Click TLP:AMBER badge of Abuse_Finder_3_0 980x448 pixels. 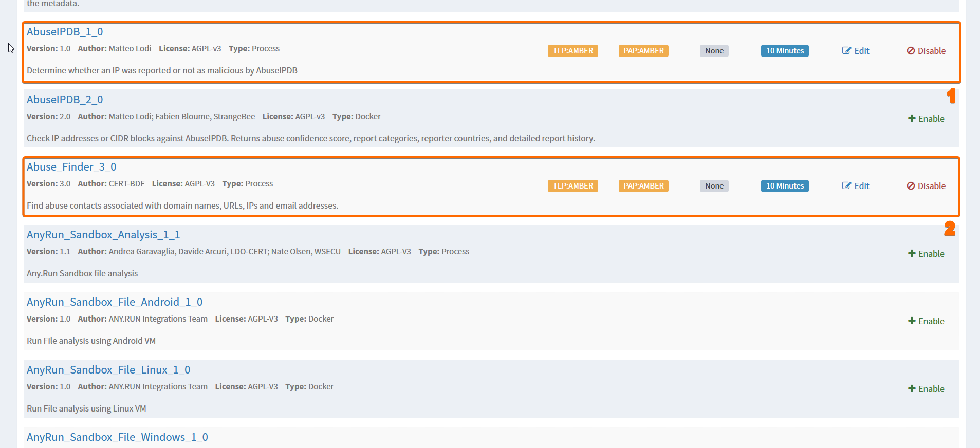coord(573,186)
